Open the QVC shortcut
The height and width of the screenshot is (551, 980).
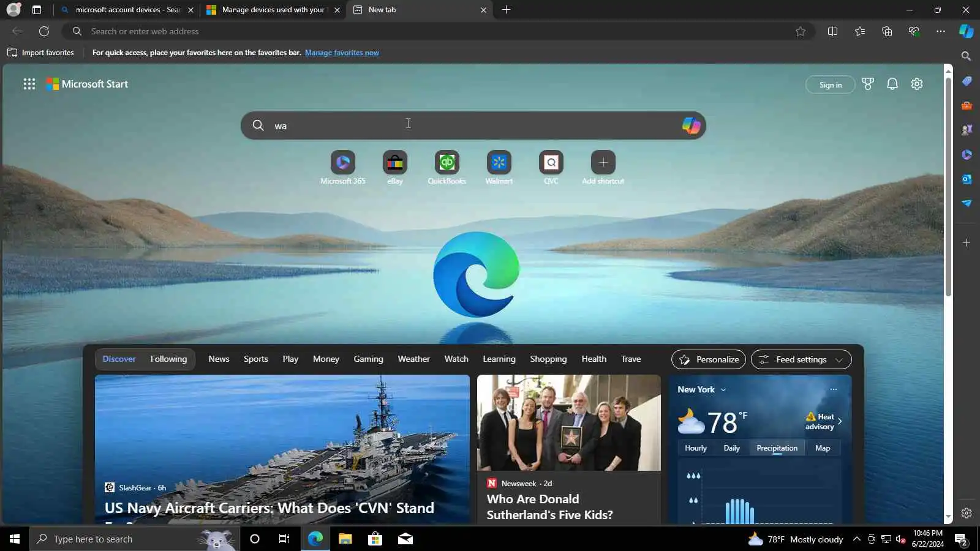[551, 167]
